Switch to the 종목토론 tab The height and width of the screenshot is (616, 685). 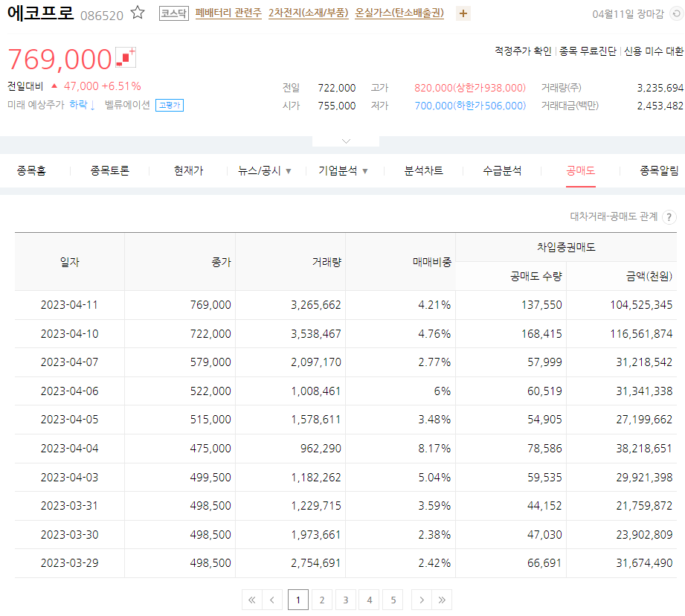pyautogui.click(x=109, y=171)
